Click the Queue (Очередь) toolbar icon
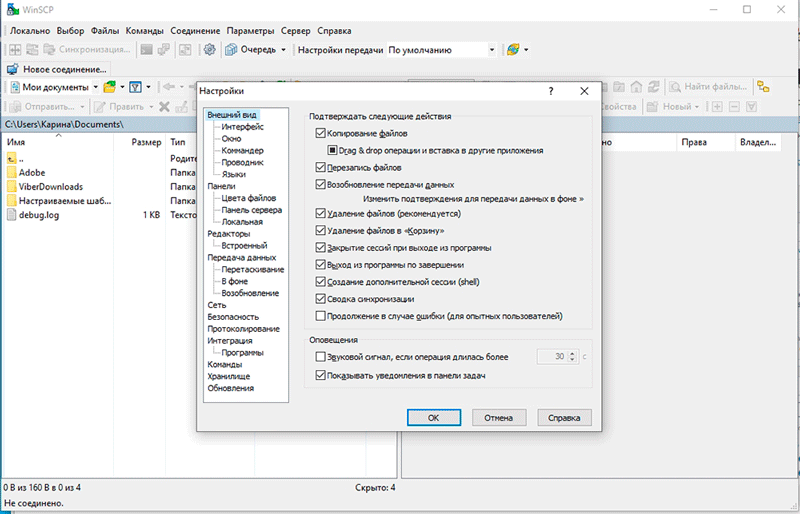Viewport: 800px width, 514px height. point(232,49)
